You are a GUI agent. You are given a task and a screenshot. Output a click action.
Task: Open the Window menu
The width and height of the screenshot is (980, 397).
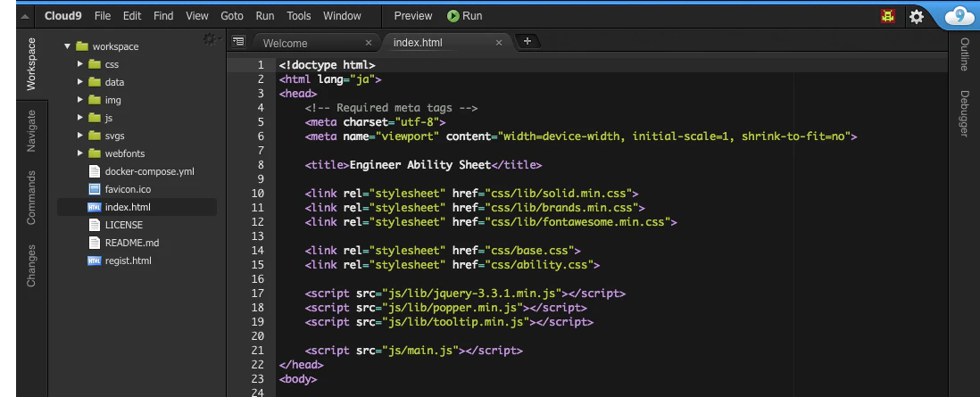pyautogui.click(x=342, y=16)
